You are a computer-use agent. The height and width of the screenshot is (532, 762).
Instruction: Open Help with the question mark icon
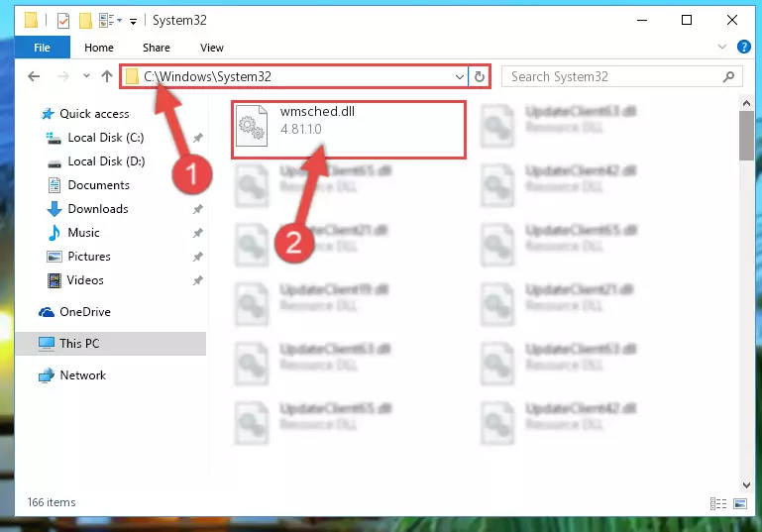click(x=743, y=47)
